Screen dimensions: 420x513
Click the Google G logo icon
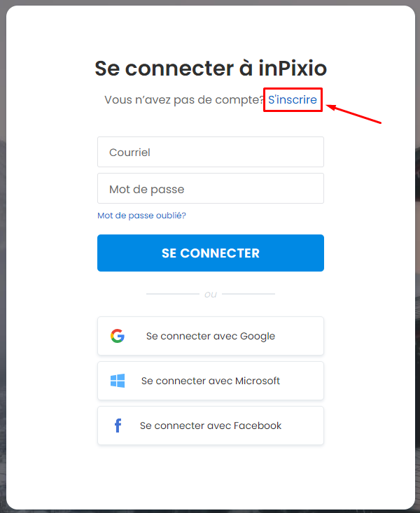[118, 336]
